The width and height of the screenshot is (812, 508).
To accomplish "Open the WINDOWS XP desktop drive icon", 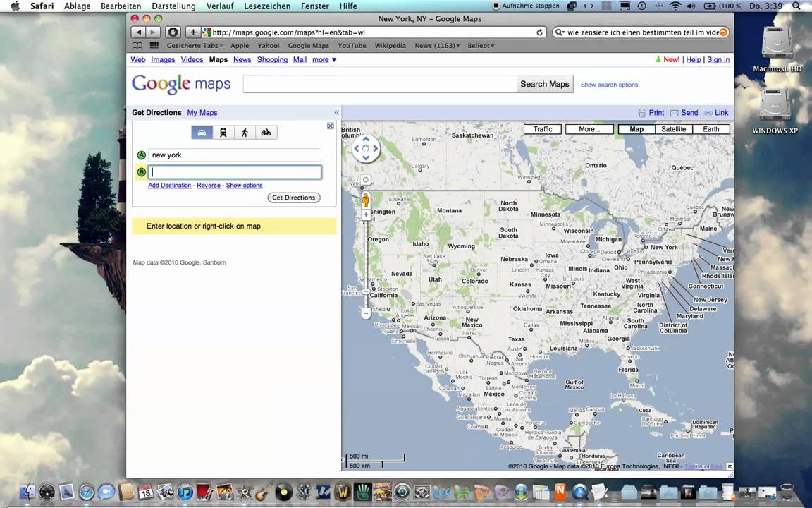I will pos(775,110).
